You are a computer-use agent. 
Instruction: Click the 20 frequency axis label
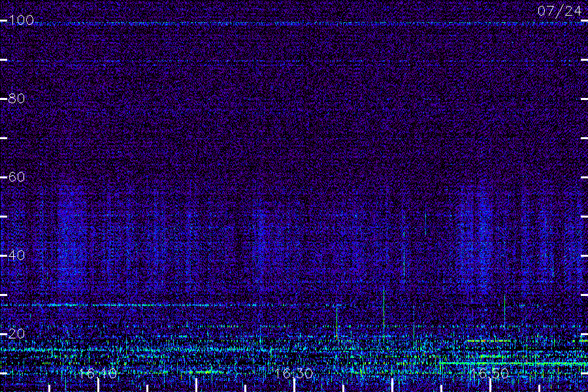pos(16,334)
